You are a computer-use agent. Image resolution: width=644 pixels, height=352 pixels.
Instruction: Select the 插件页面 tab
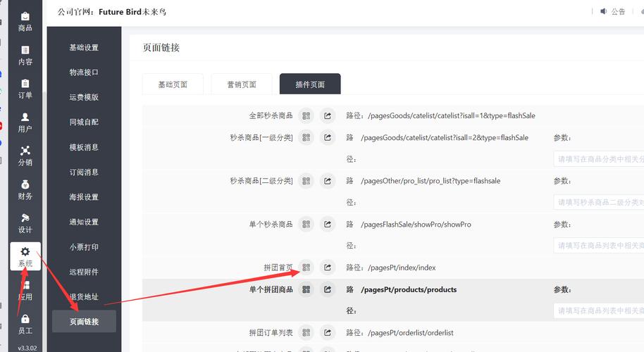(x=310, y=84)
